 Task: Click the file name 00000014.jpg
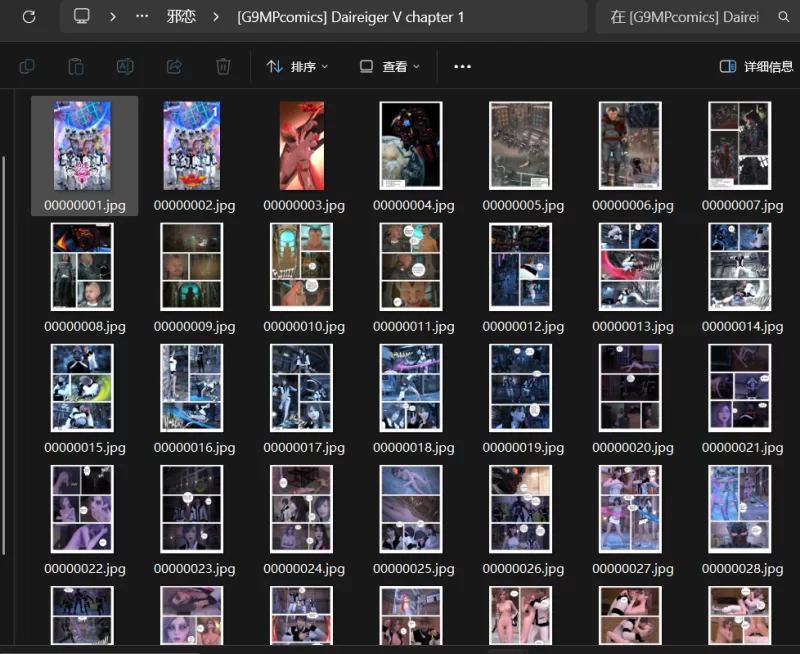(742, 326)
